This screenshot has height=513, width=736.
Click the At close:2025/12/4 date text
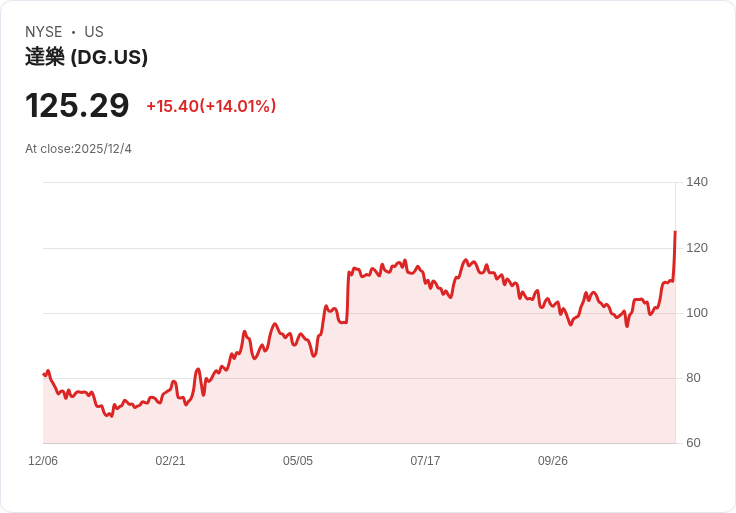(x=78, y=149)
